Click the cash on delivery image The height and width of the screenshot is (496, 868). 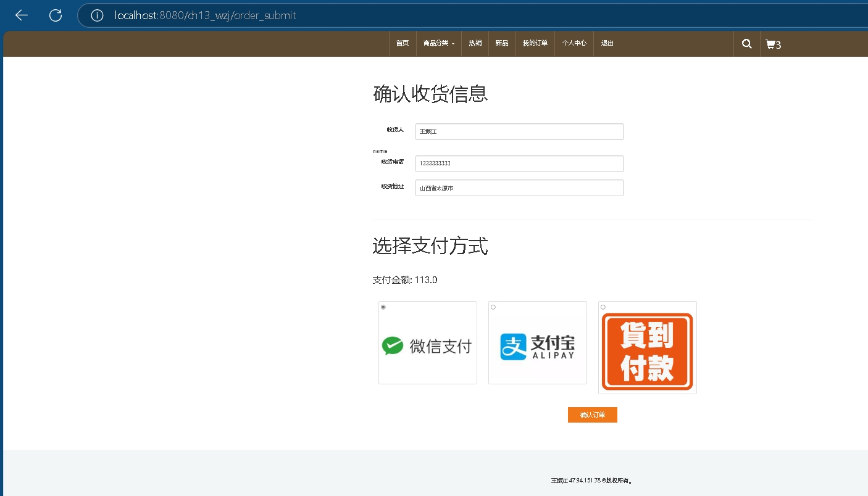647,352
